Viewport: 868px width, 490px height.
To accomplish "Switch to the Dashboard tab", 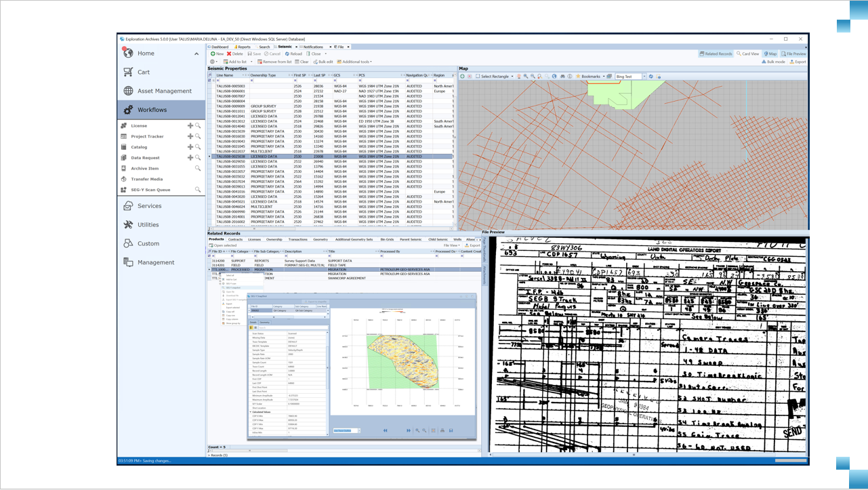I will coord(219,47).
